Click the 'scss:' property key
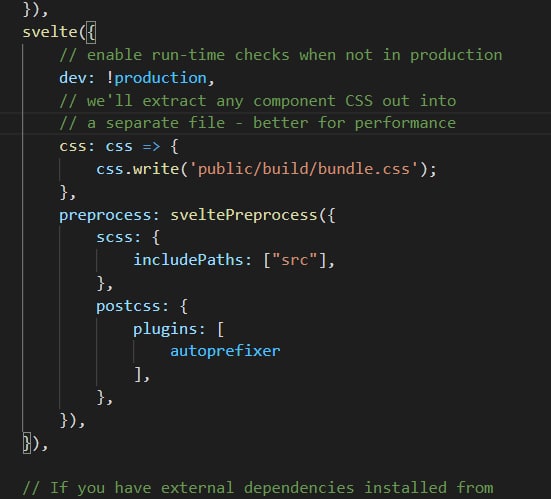 118,238
